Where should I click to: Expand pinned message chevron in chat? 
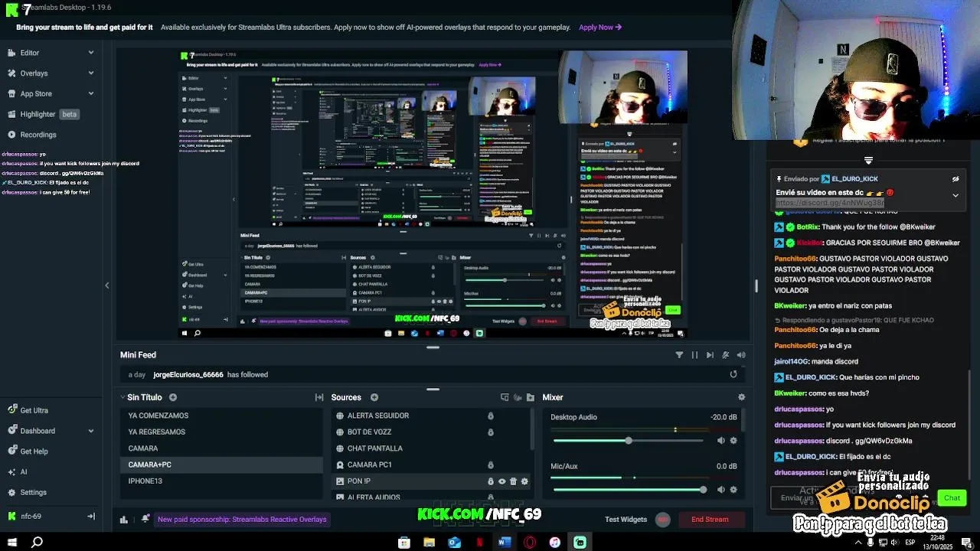[x=955, y=195]
